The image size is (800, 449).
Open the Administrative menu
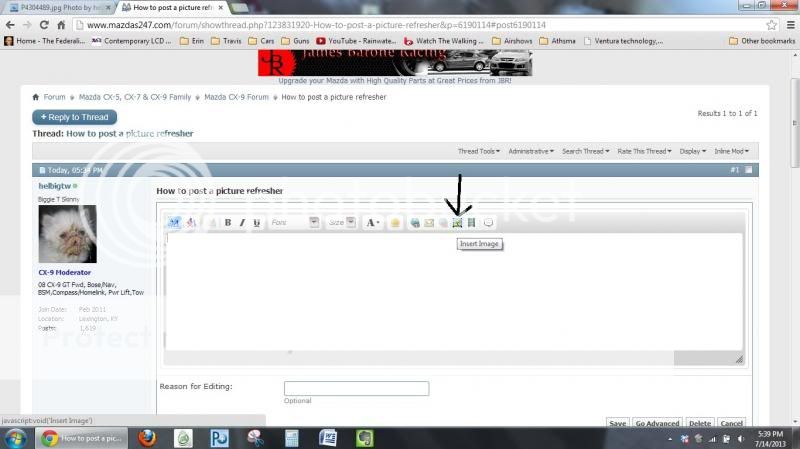[x=530, y=151]
